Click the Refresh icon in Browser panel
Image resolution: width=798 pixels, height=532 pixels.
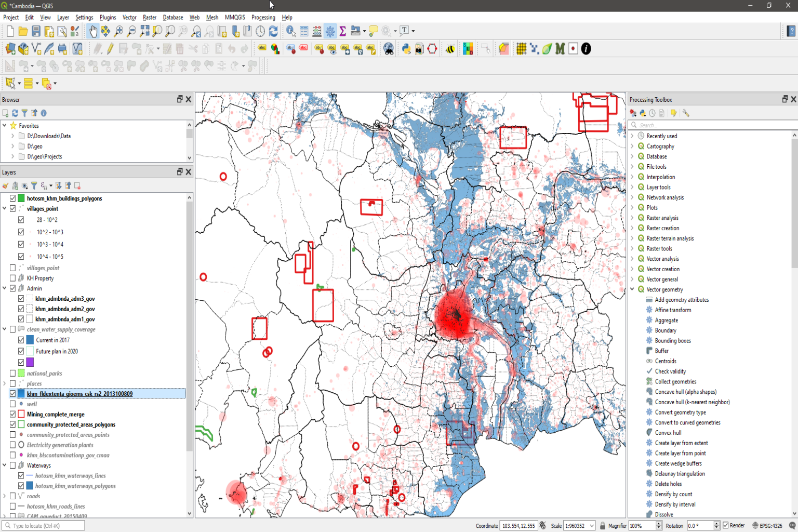pyautogui.click(x=15, y=113)
